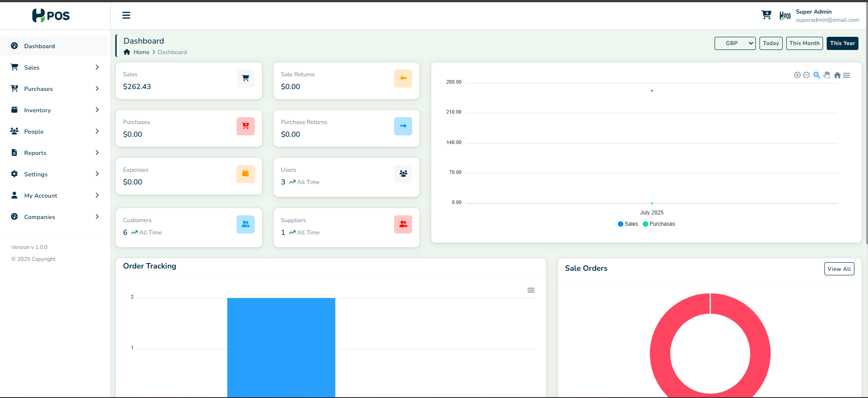The image size is (868, 398).
Task: Toggle the Sales series in chart legend
Action: pos(628,224)
